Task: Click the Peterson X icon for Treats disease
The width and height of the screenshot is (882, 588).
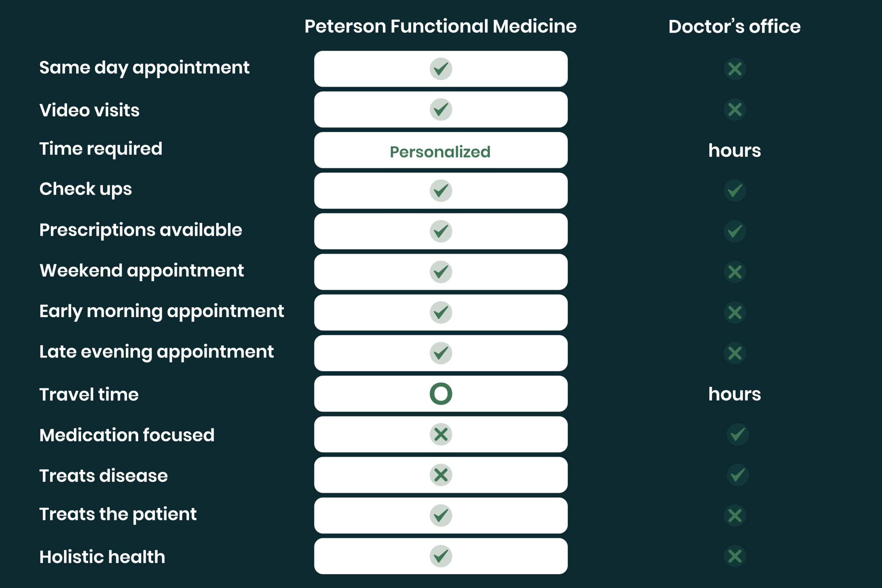Action: tap(441, 475)
